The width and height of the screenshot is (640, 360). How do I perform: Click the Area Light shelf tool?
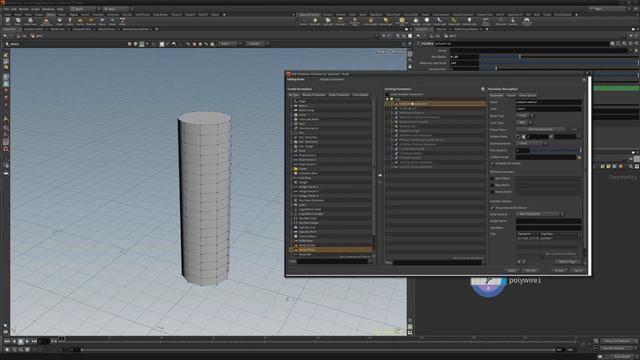[x=340, y=20]
